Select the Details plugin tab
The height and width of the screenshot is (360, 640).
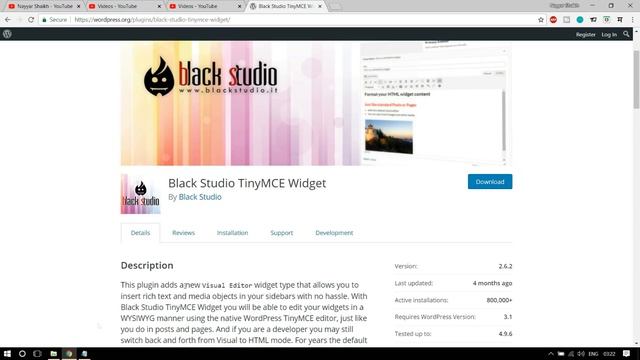pyautogui.click(x=140, y=233)
